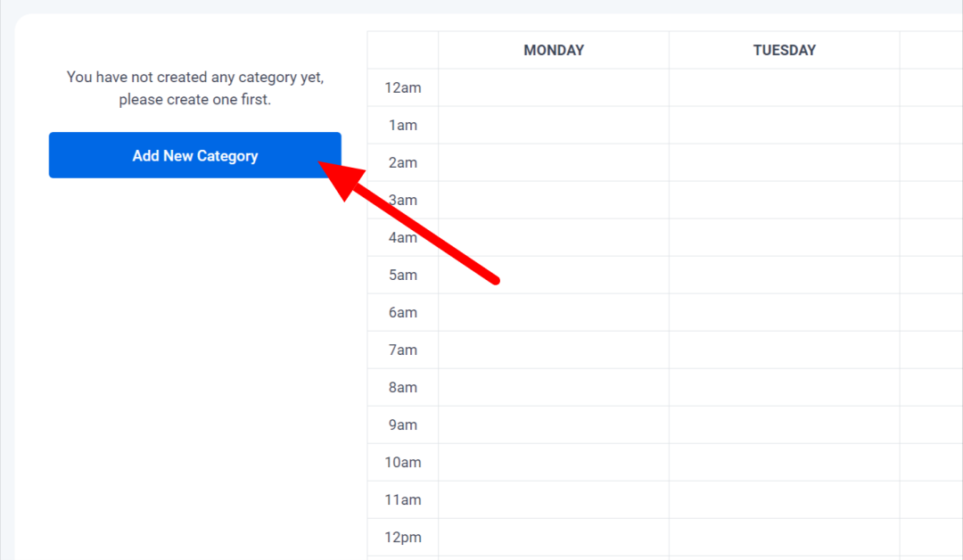Select the 10am Monday cell
The width and height of the screenshot is (963, 560).
[x=553, y=462]
